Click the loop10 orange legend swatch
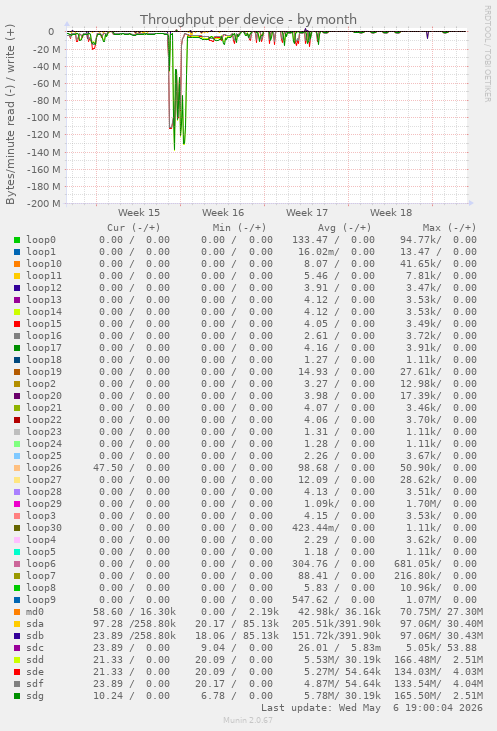Image resolution: width=497 pixels, height=731 pixels. 17,264
